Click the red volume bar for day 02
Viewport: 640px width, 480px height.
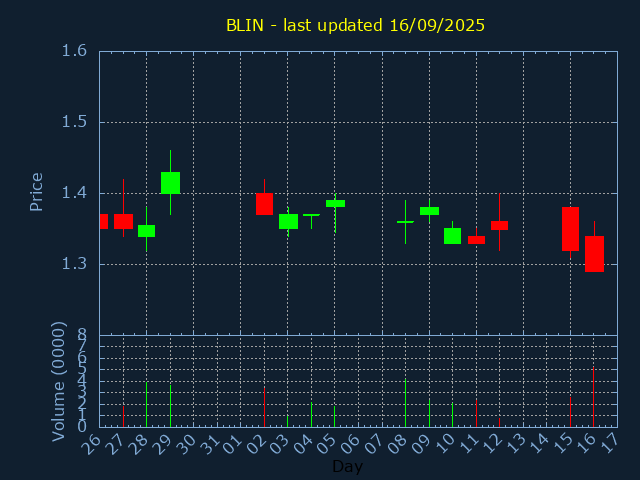click(x=264, y=407)
